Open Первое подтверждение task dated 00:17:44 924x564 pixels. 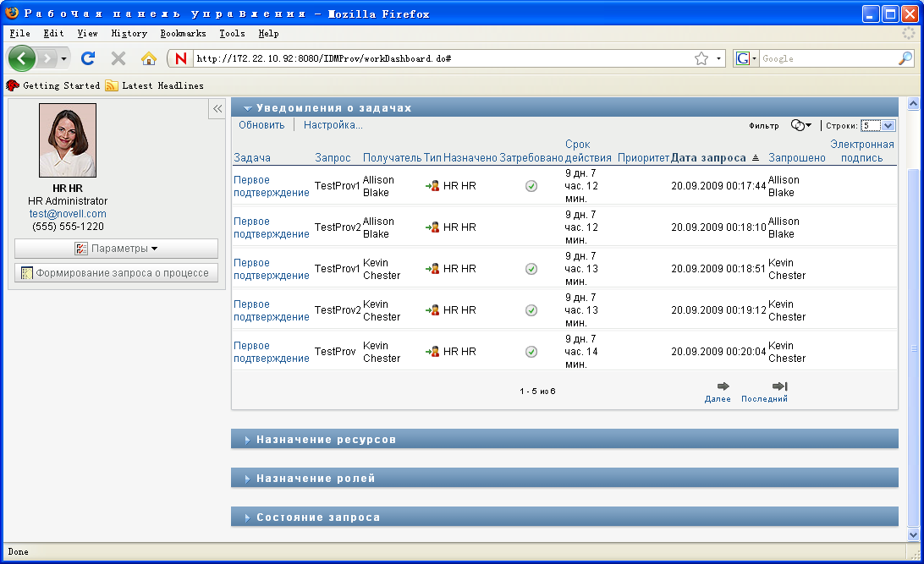pyautogui.click(x=271, y=186)
